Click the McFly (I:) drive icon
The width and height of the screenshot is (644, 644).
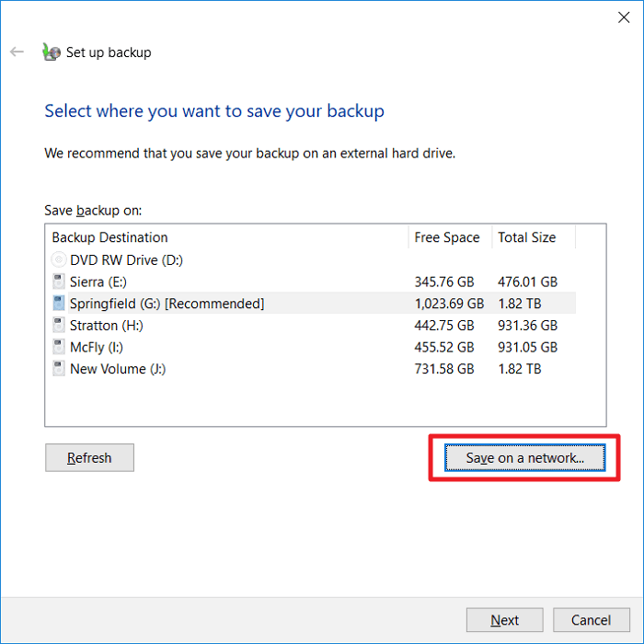click(x=59, y=347)
